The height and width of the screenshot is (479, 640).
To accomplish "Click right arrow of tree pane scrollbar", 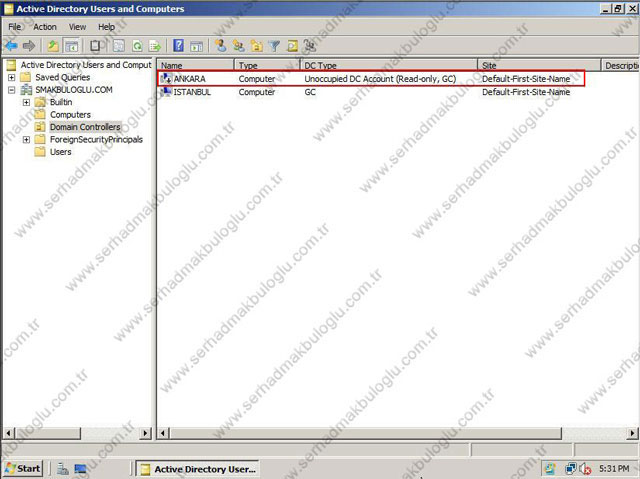I will pos(145,433).
